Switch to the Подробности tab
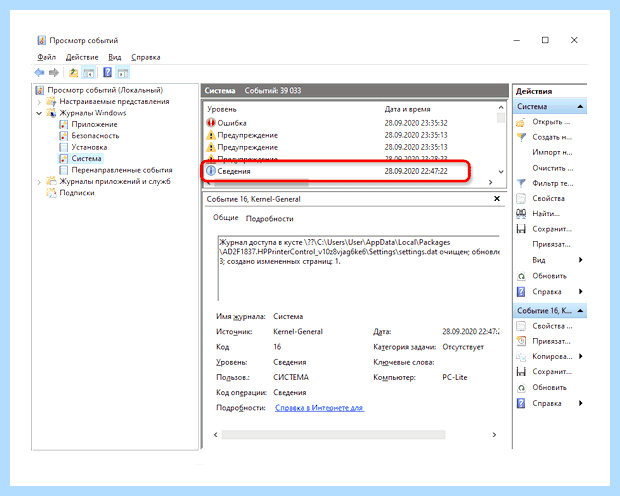The image size is (620, 496). [270, 218]
